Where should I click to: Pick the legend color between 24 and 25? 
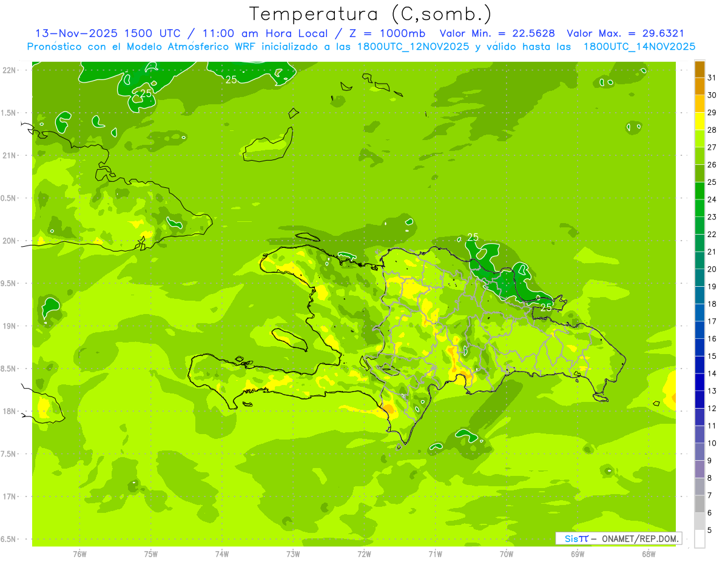pyautogui.click(x=699, y=191)
